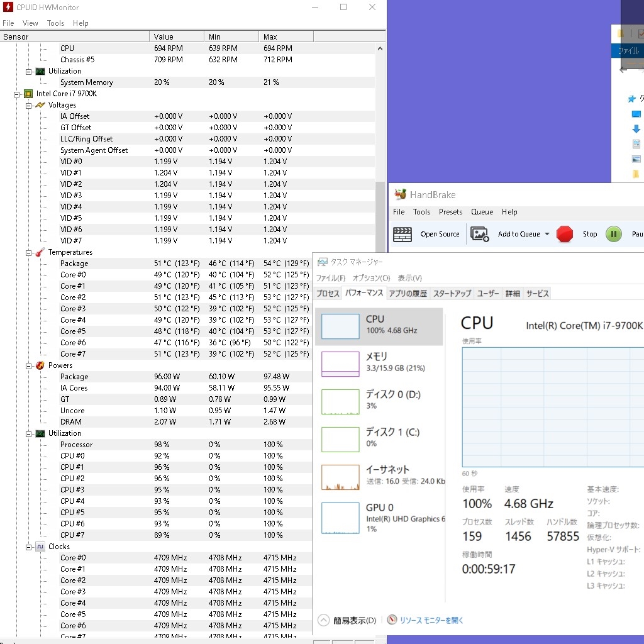The image size is (644, 644).
Task: Switch to the スタートアップ tab
Action: [452, 293]
